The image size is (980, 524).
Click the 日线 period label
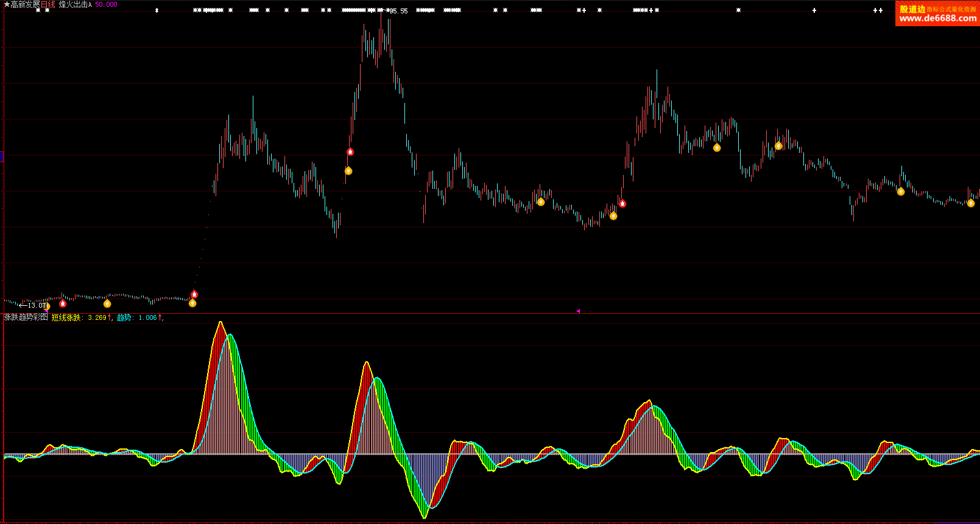pyautogui.click(x=48, y=4)
